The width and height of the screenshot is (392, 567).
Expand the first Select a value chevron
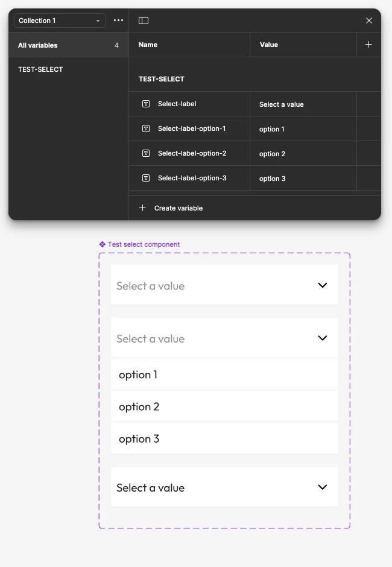pos(322,285)
